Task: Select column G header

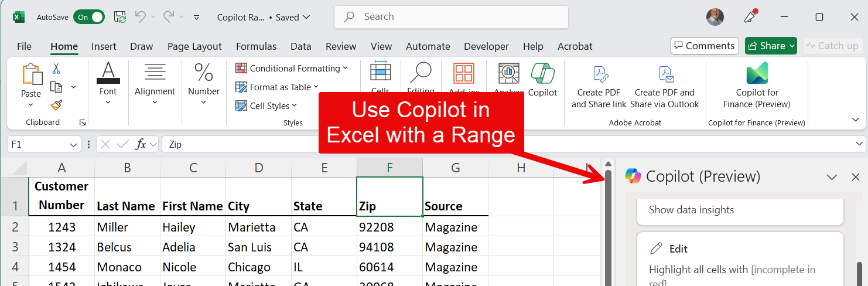Action: coord(455,168)
